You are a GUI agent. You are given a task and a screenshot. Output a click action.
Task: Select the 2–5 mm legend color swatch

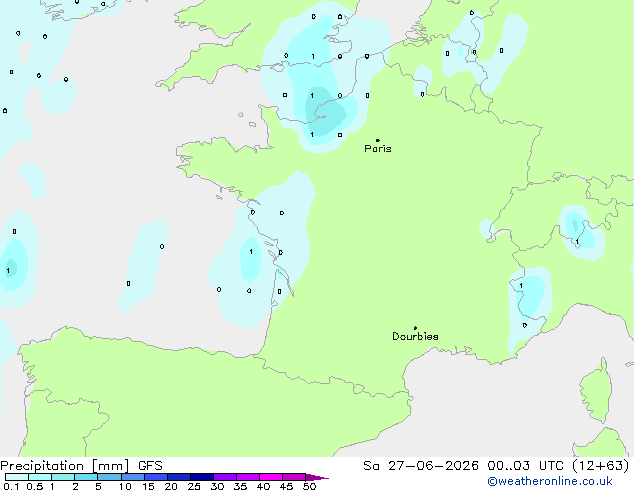coord(86,477)
